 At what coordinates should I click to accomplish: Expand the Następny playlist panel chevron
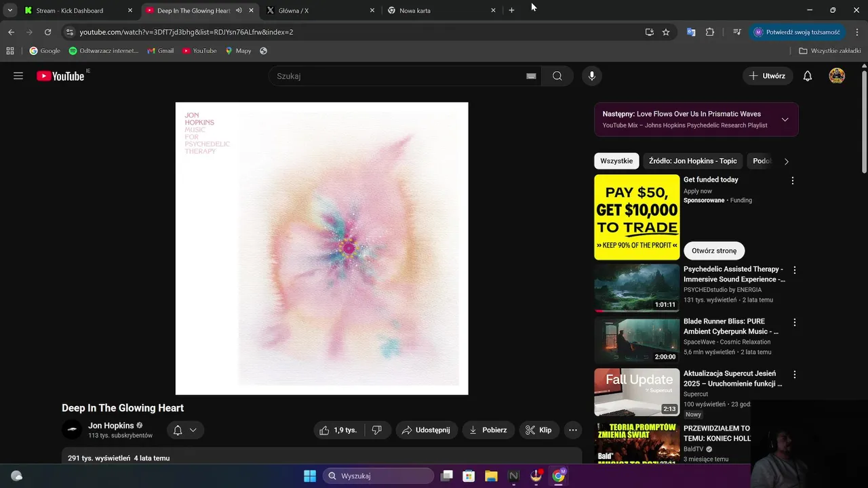785,119
